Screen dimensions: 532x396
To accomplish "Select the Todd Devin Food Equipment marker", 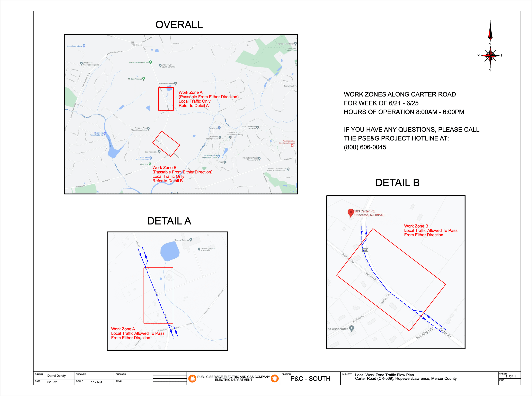I will [x=151, y=158].
